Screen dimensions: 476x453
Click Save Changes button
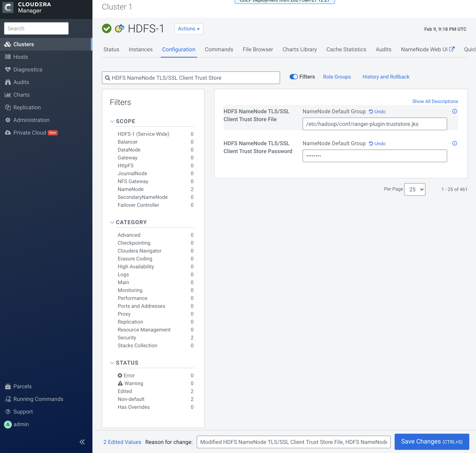click(432, 442)
